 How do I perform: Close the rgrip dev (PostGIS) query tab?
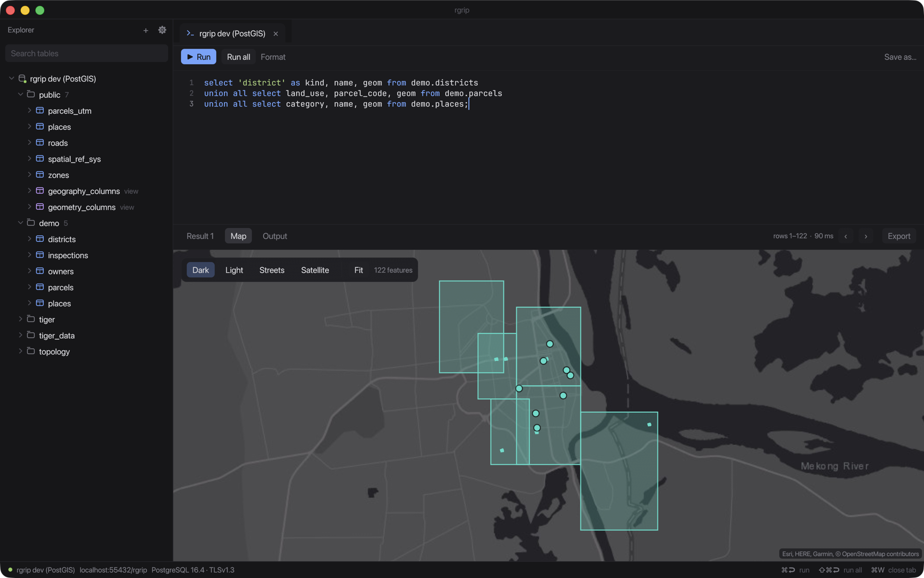[x=276, y=34]
